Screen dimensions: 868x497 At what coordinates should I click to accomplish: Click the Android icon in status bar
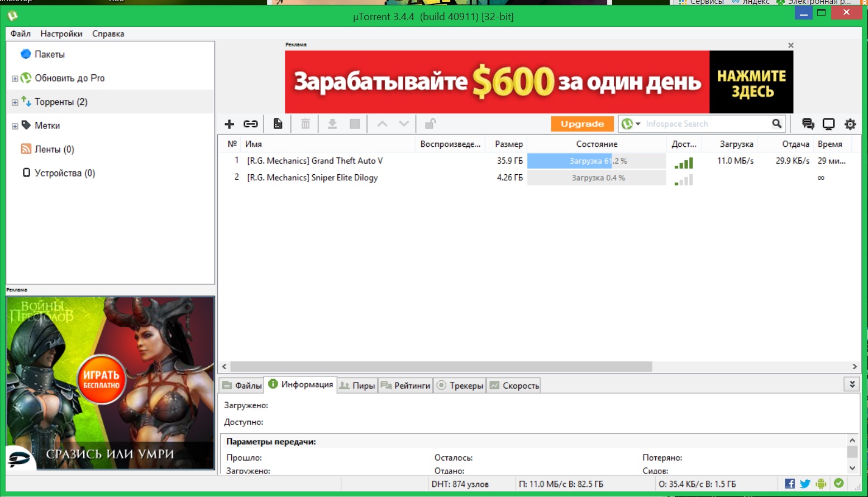click(x=821, y=484)
